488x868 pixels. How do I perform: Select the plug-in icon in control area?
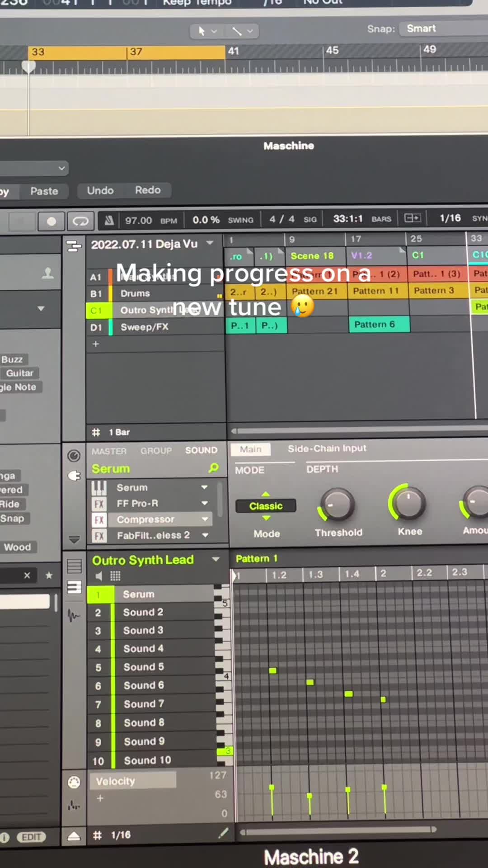coord(74,476)
